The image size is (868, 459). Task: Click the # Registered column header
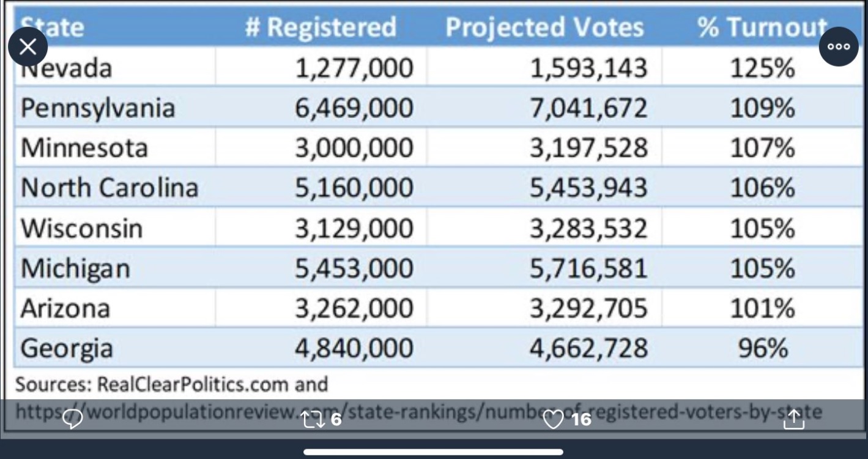point(321,28)
